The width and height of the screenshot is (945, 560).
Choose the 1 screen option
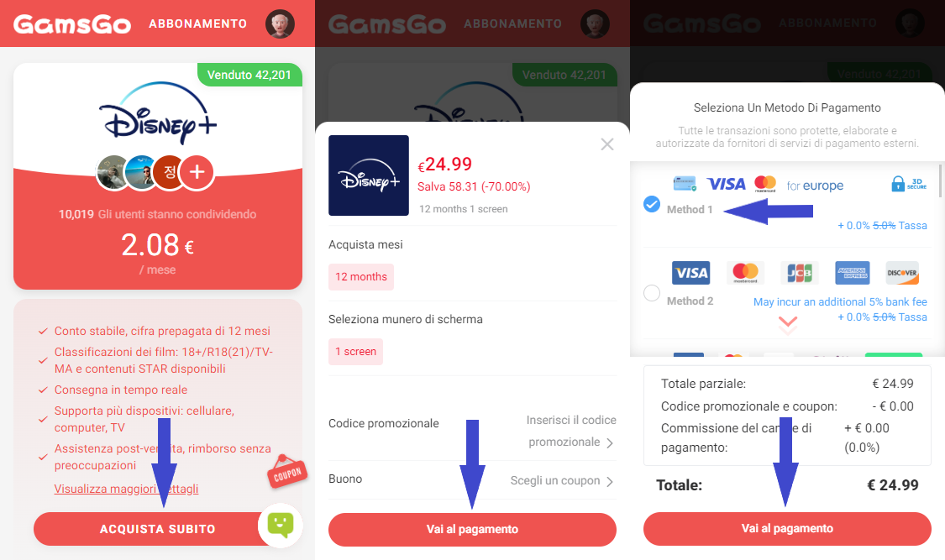(x=355, y=352)
